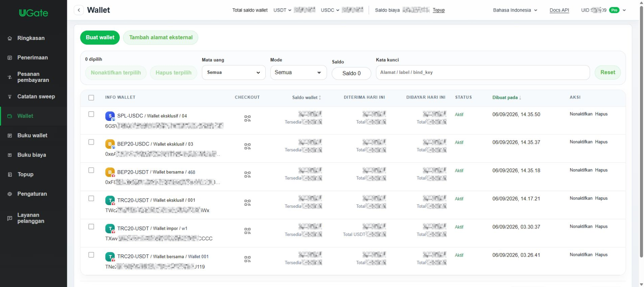
Task: Click the back arrow beside Wallet title
Action: 79,10
